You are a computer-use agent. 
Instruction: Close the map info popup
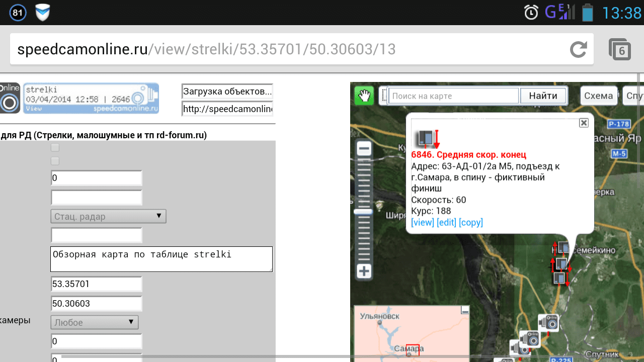pos(584,123)
